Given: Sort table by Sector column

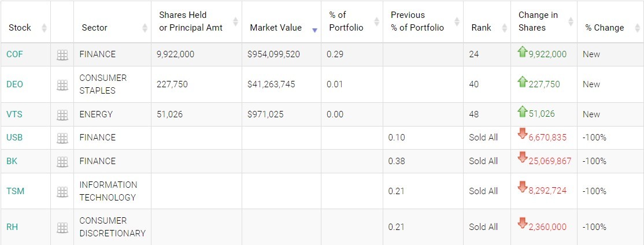Looking at the screenshot, I should [x=94, y=28].
